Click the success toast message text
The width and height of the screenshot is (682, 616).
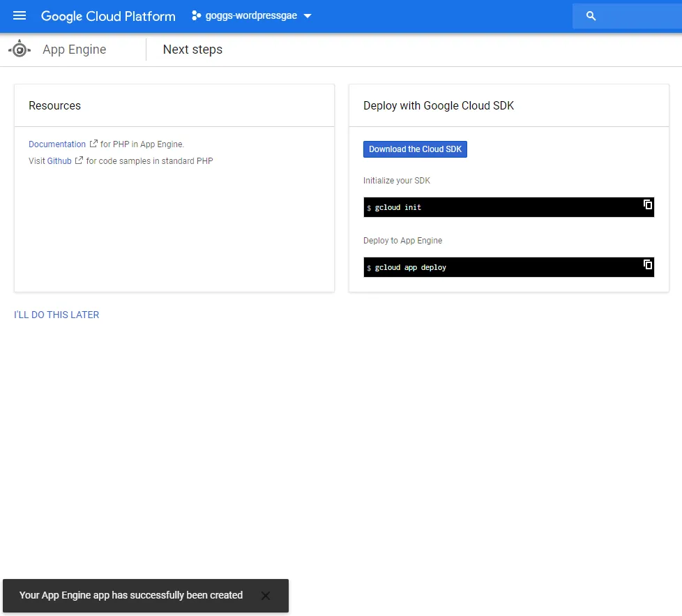click(x=130, y=595)
